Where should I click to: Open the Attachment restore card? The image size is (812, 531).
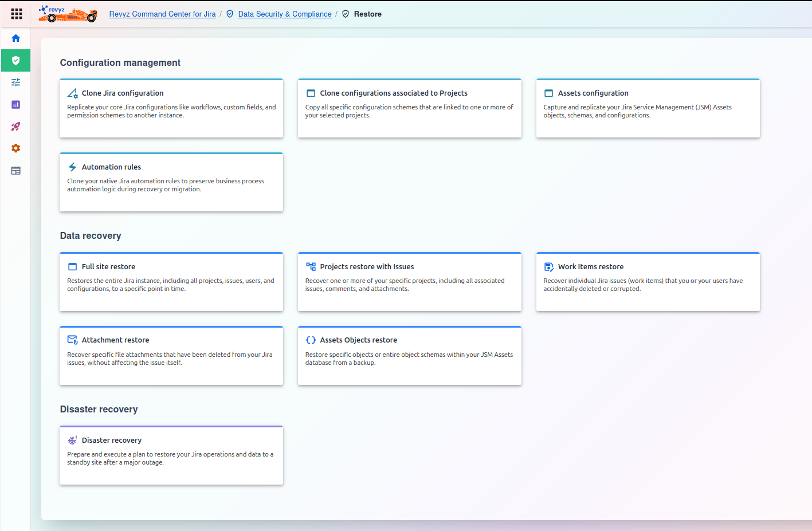tap(171, 356)
